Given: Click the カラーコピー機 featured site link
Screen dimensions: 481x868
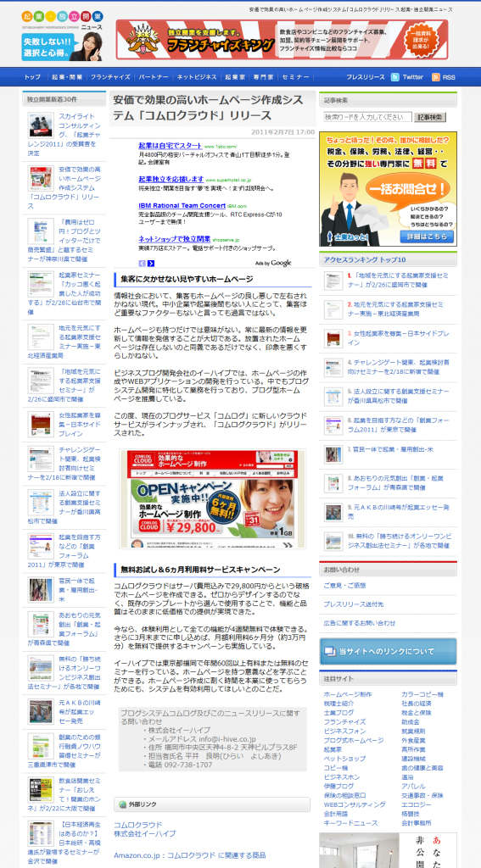Looking at the screenshot, I should click(422, 694).
